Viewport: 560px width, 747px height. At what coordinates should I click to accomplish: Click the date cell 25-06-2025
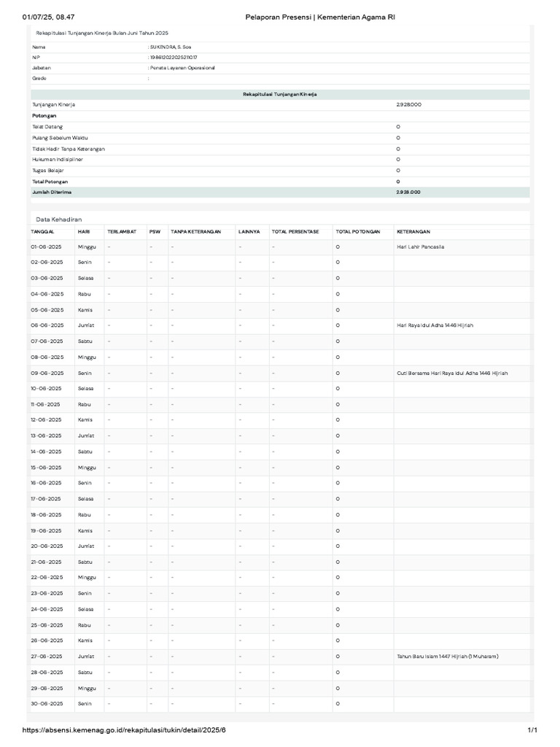tap(47, 625)
